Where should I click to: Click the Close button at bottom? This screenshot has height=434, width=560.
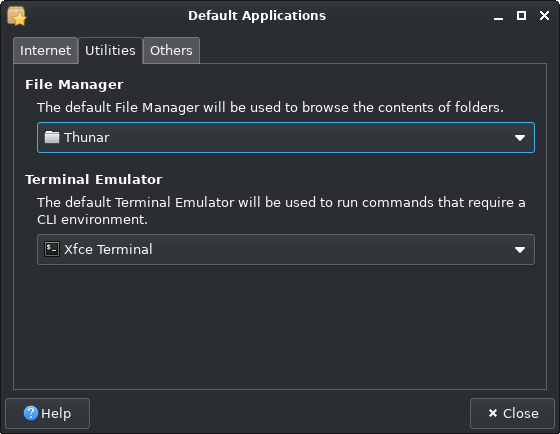(x=512, y=413)
